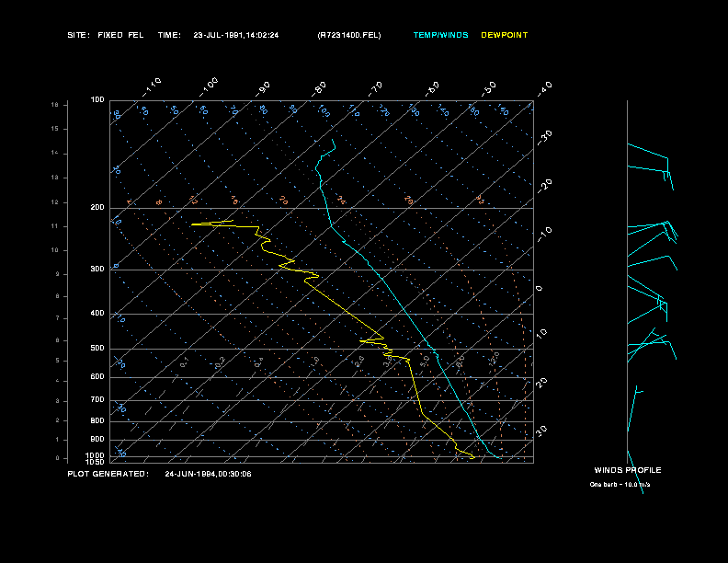Click the -80 isotherm label at top

(318, 89)
